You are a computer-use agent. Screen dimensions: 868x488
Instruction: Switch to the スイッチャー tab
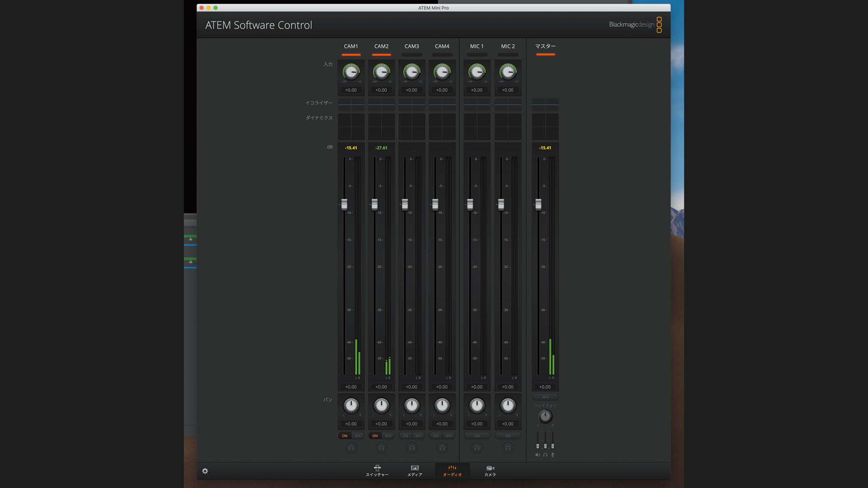point(377,471)
